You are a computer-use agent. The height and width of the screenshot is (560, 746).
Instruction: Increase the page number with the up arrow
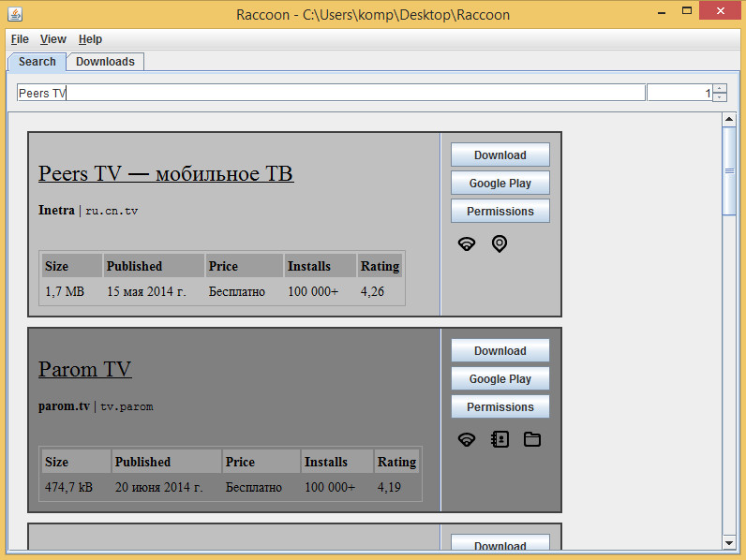720,88
